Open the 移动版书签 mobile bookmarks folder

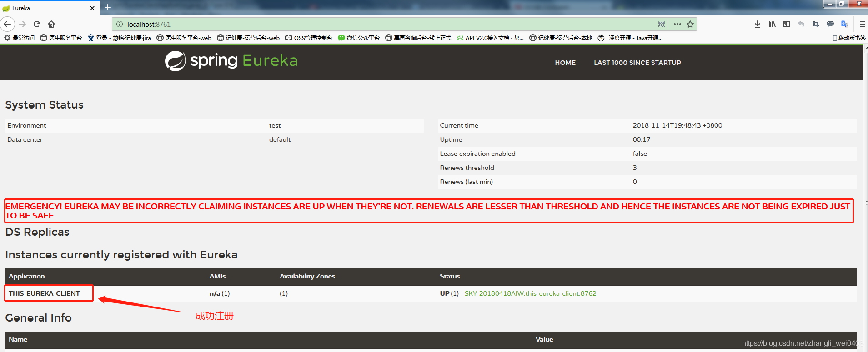(849, 38)
